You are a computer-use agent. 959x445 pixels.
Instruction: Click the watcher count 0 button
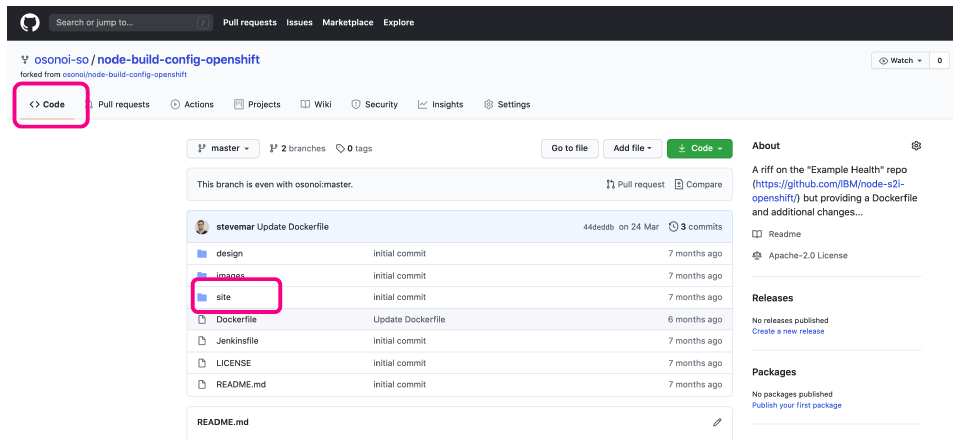click(x=939, y=61)
